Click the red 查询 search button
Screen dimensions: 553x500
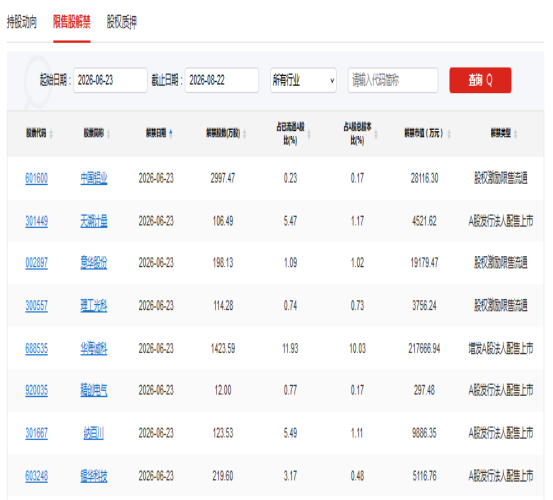tap(480, 80)
